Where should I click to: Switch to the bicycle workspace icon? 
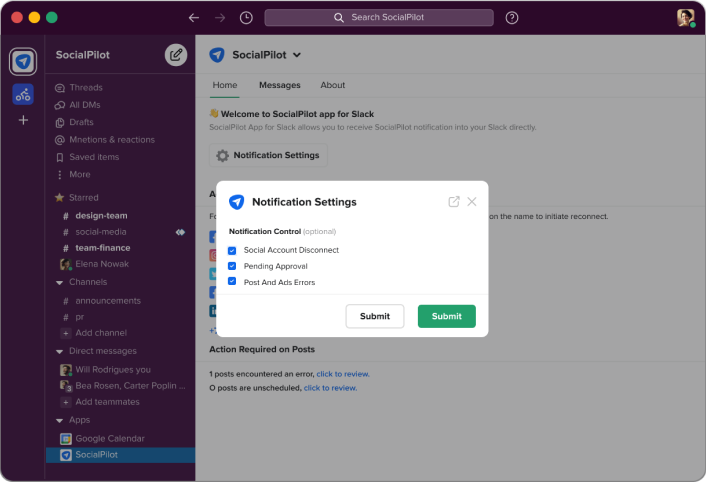23,94
